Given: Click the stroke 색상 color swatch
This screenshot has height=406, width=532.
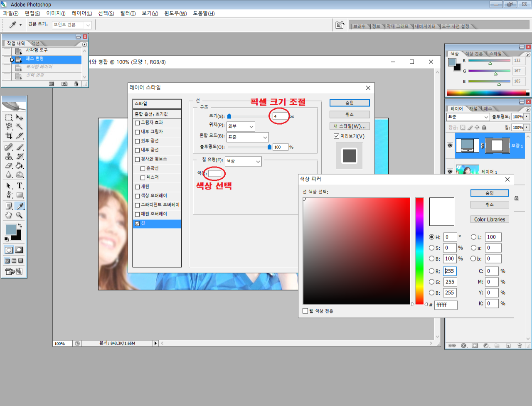Looking at the screenshot, I should point(214,173).
